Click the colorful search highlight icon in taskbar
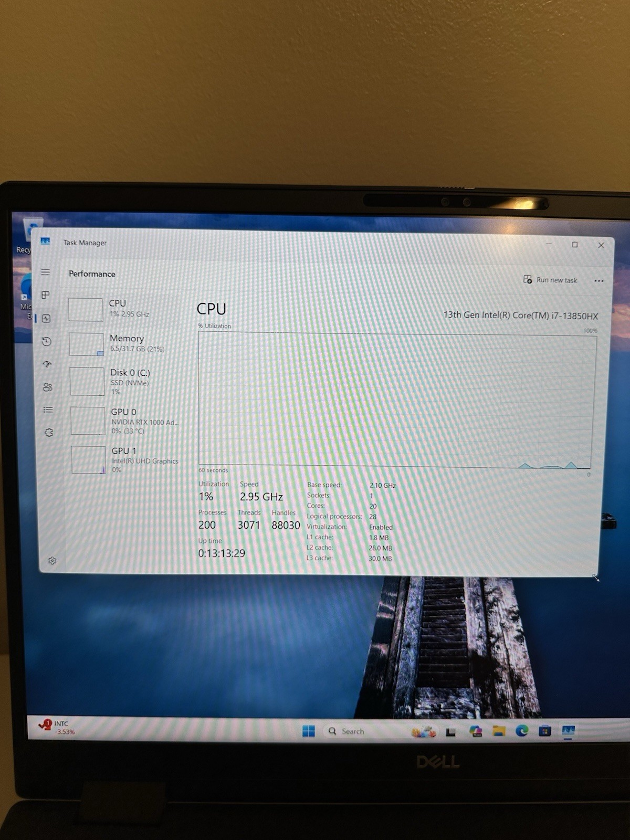This screenshot has height=840, width=630. click(x=424, y=731)
